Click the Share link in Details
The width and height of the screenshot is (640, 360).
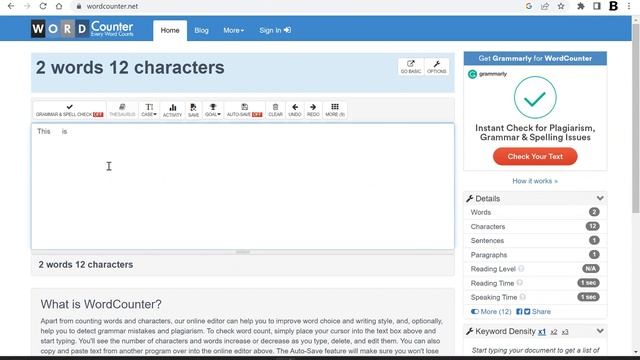point(541,311)
